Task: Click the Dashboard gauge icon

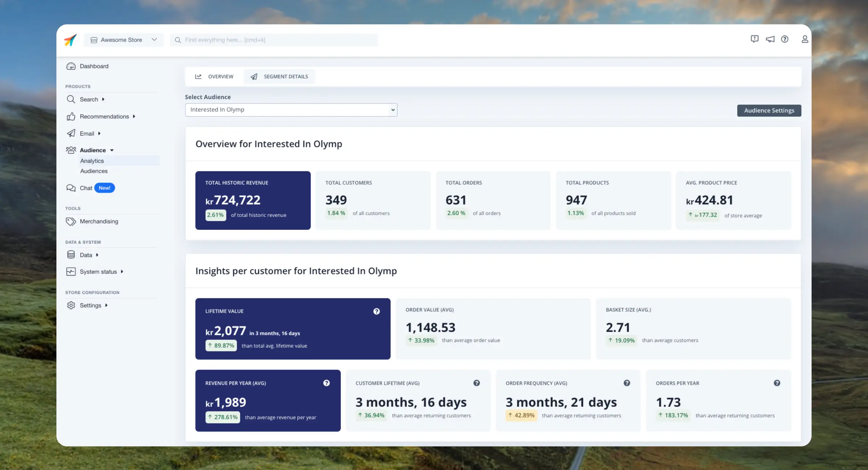Action: pyautogui.click(x=71, y=66)
